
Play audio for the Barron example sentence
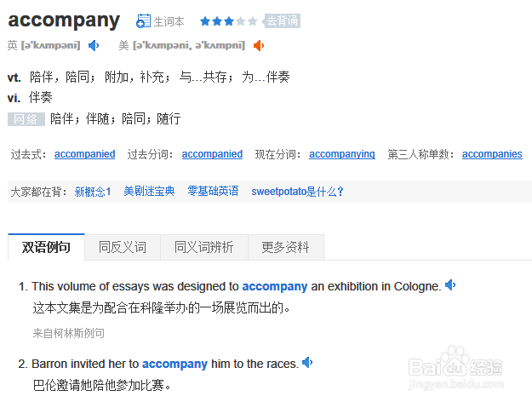pos(307,363)
